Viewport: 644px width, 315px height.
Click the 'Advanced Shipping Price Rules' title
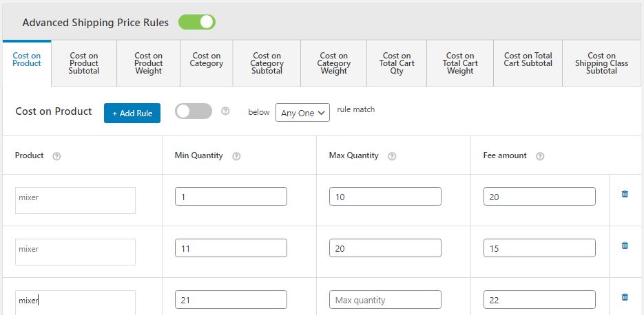95,23
